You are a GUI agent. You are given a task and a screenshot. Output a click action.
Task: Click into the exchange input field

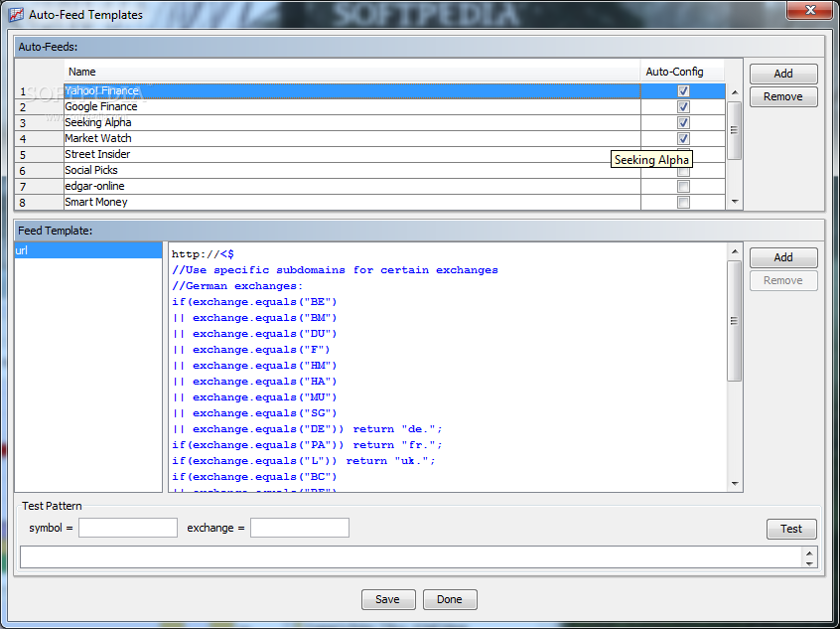pos(300,528)
